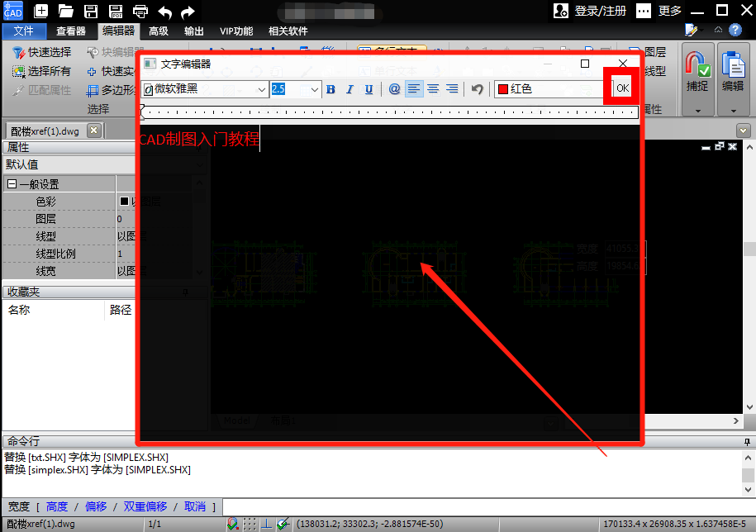Switch to the 输出 tab
Image resolution: width=756 pixels, height=532 pixels.
click(194, 31)
